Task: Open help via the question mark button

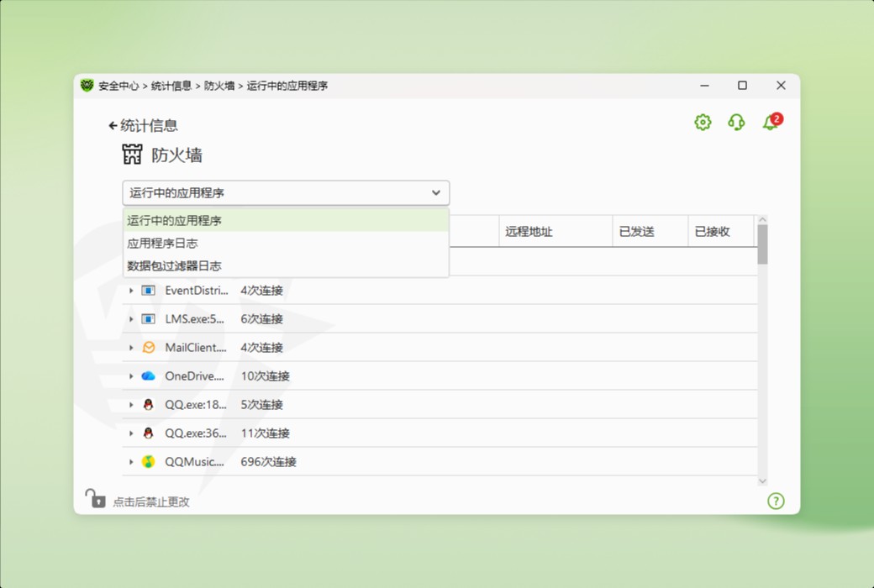Action: coord(776,501)
